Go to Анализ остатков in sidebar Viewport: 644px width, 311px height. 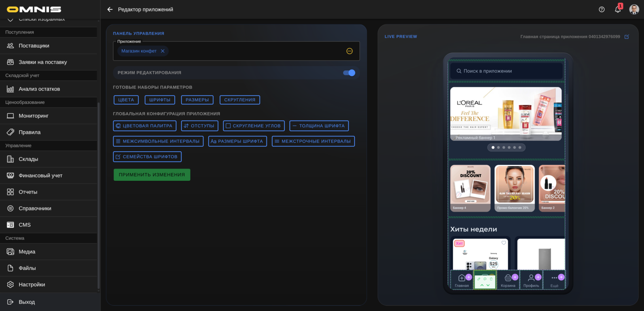pos(39,89)
